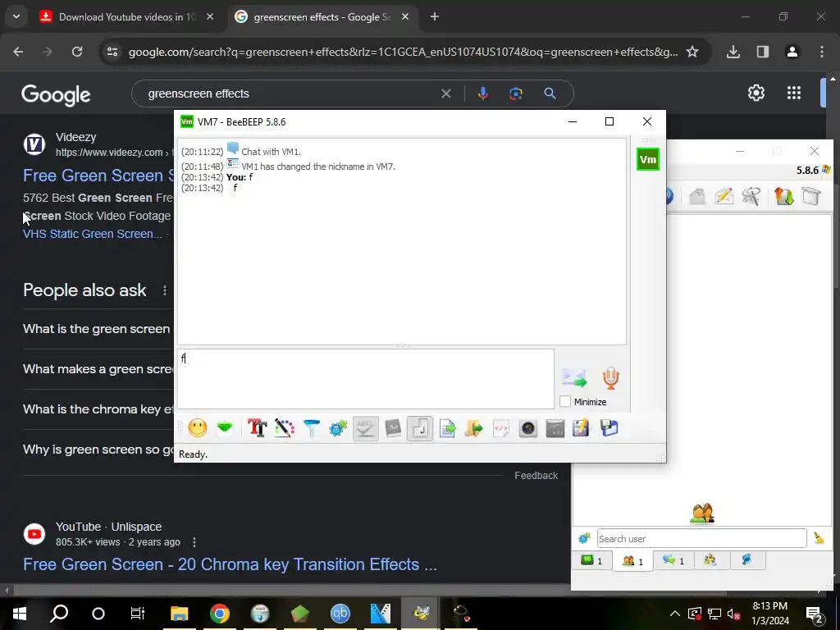
Task: Open the Chrome three-dot menu
Action: pyautogui.click(x=822, y=52)
